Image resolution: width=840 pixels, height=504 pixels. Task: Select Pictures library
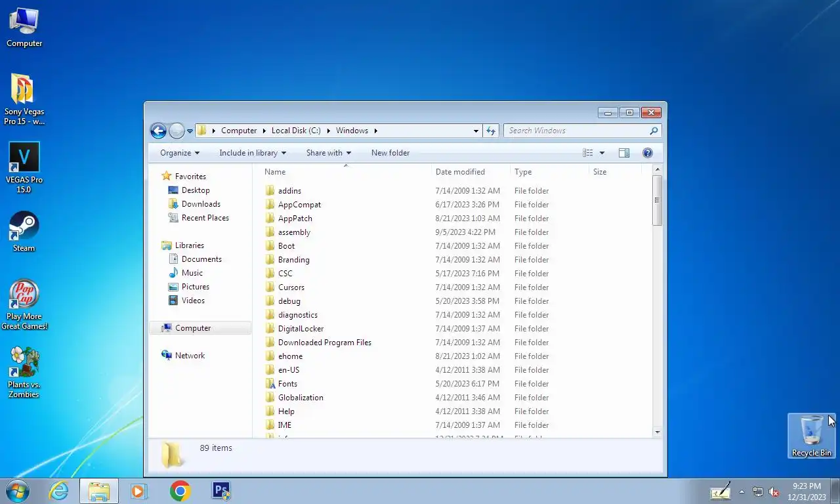pyautogui.click(x=189, y=287)
